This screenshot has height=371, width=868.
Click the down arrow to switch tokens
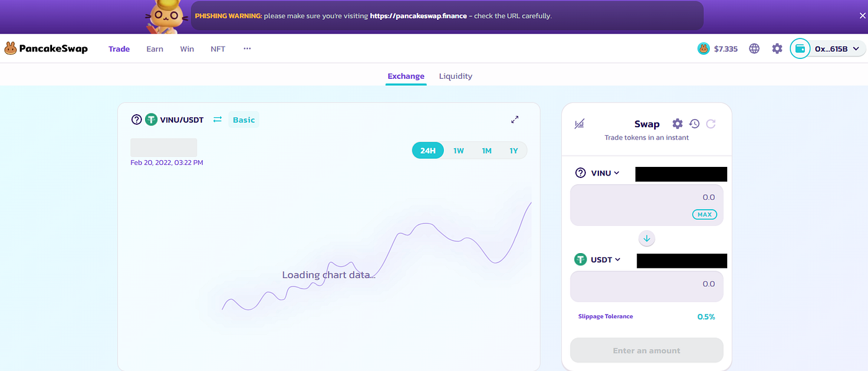point(647,238)
